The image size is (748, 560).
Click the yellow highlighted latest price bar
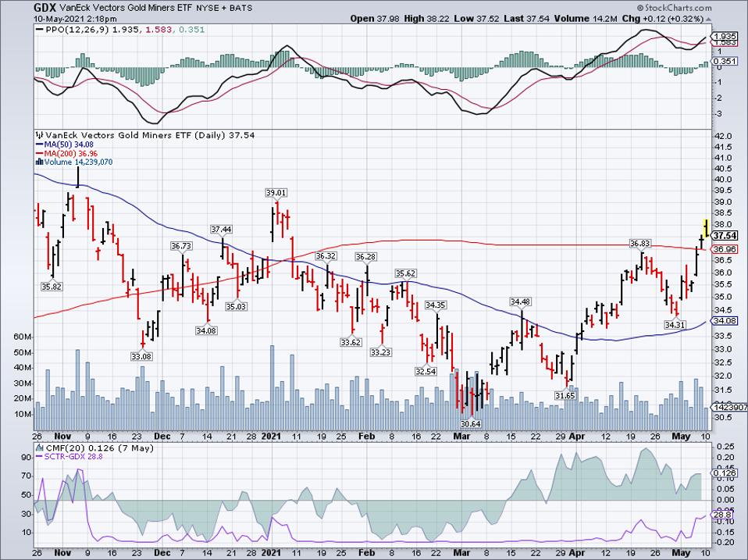[707, 227]
